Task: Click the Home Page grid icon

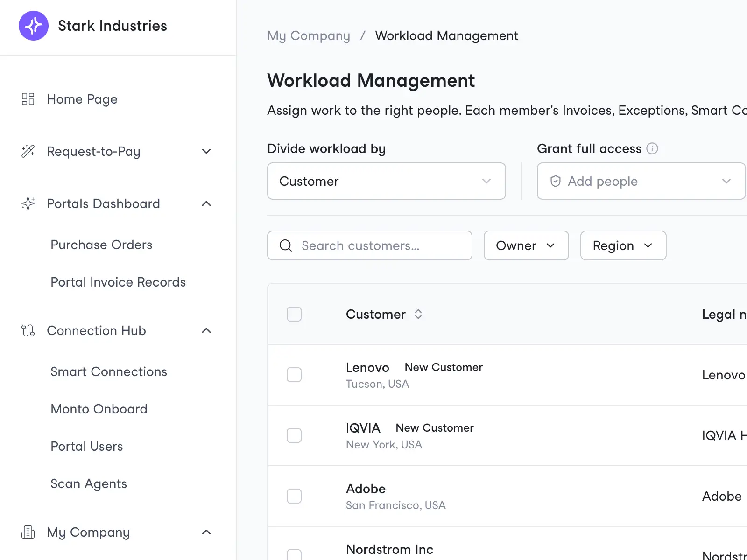Action: [28, 99]
